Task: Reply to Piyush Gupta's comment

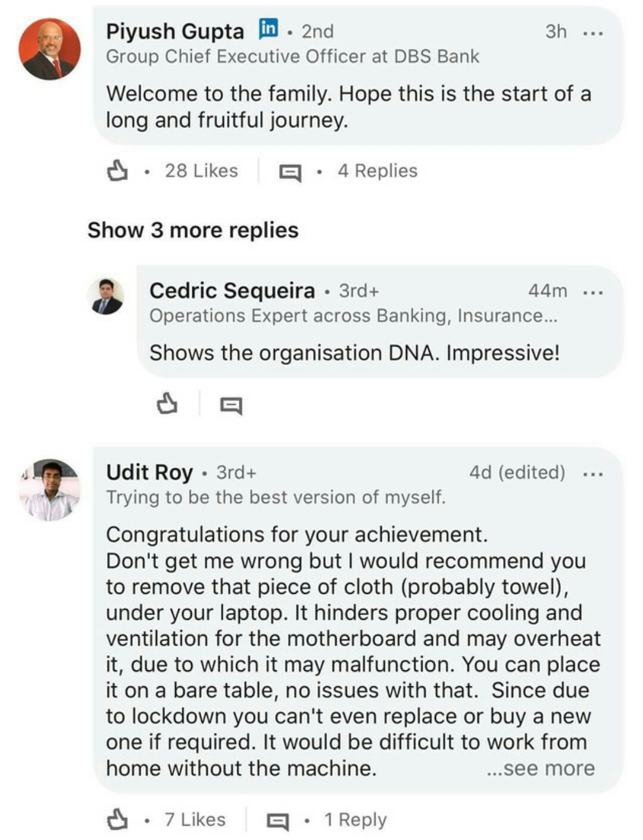Action: (x=290, y=172)
